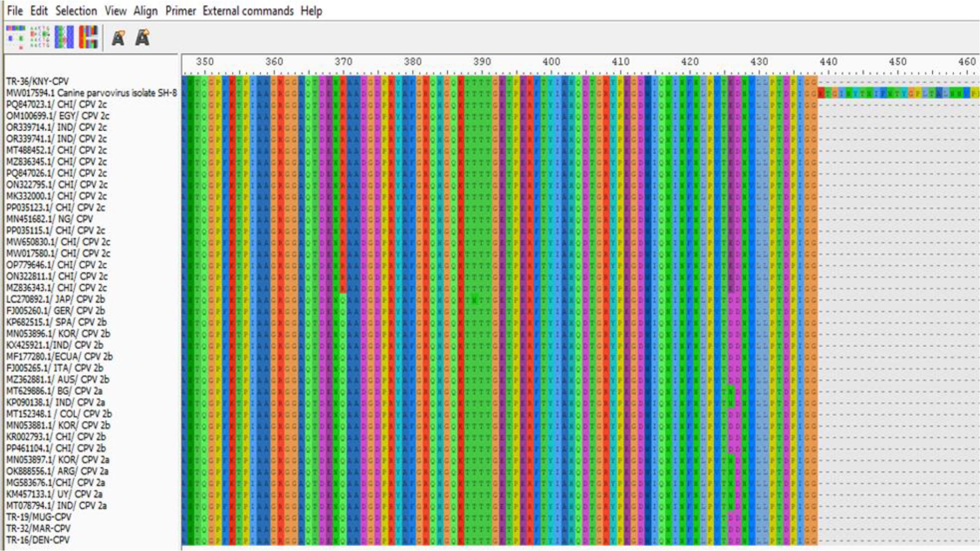Click the blue-green column block toolbar icon
Screen dimensions: 980x551
coord(64,38)
